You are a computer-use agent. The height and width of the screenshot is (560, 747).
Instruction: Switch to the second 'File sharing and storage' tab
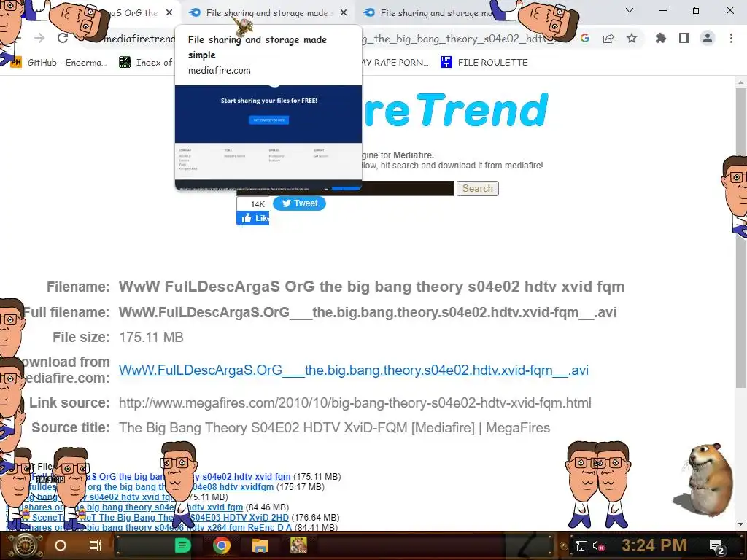coord(267,13)
